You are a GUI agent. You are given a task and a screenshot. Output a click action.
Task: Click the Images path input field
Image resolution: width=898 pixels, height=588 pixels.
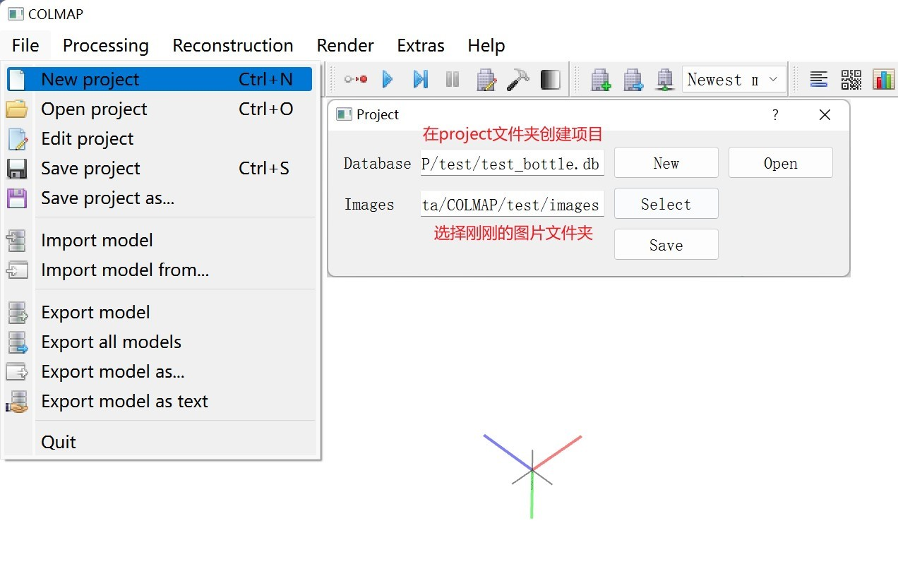[x=512, y=205]
